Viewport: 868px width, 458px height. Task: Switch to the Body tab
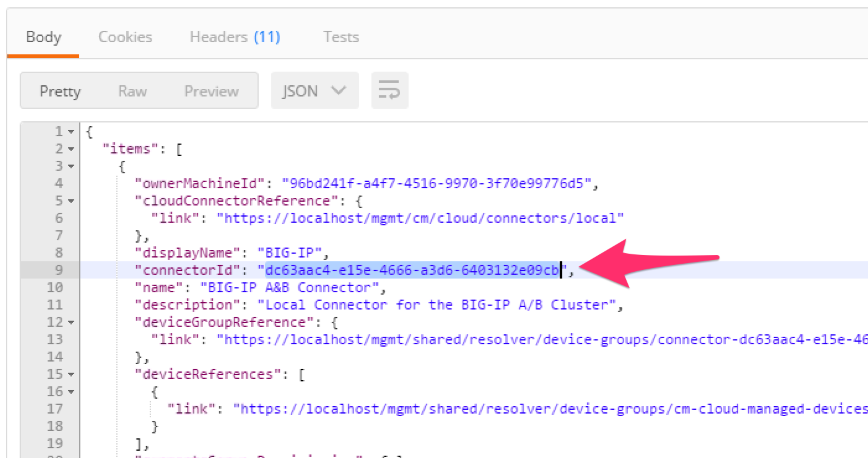pyautogui.click(x=43, y=37)
